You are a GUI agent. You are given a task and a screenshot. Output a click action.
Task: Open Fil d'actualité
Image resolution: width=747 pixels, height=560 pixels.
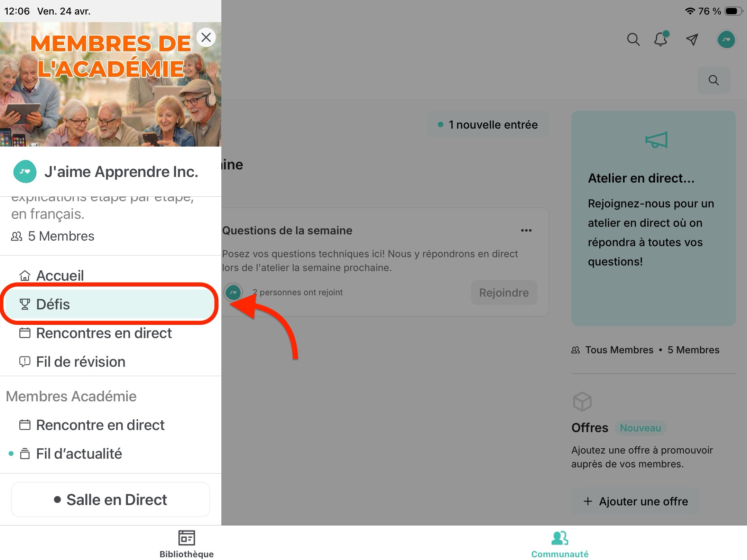click(111, 454)
